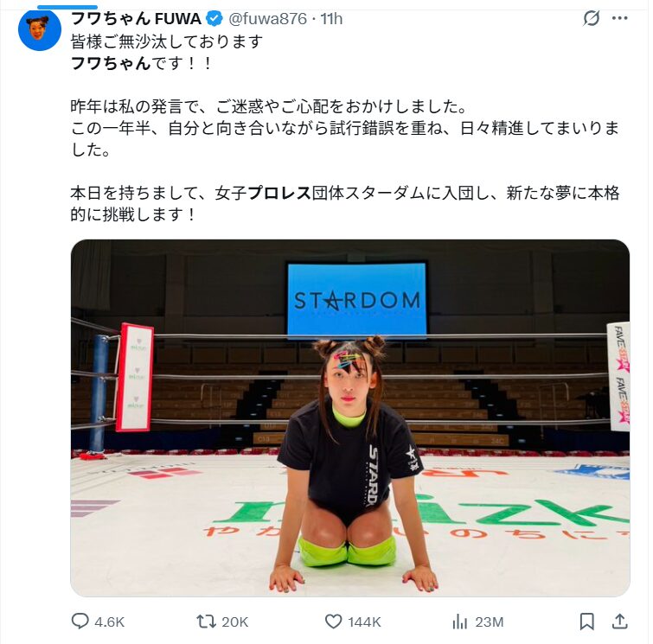Click the 20K repost count
Screen dimensions: 653x644
[235, 622]
